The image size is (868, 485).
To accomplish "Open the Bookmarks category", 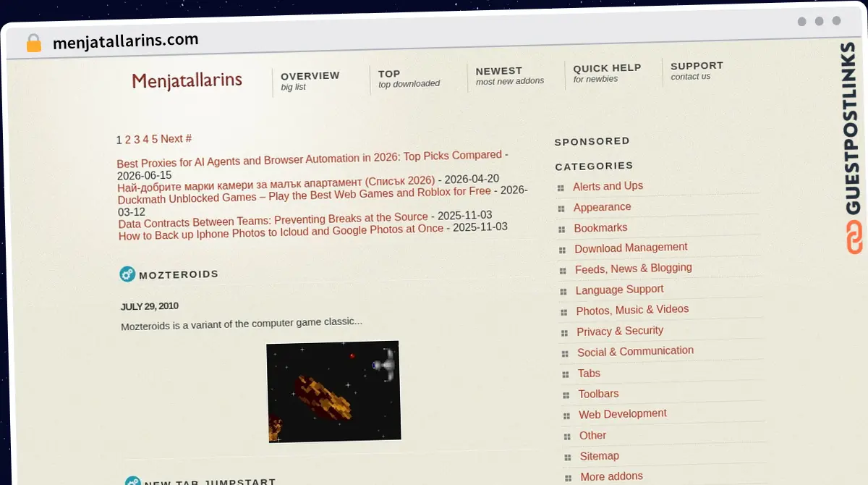I will pyautogui.click(x=600, y=228).
